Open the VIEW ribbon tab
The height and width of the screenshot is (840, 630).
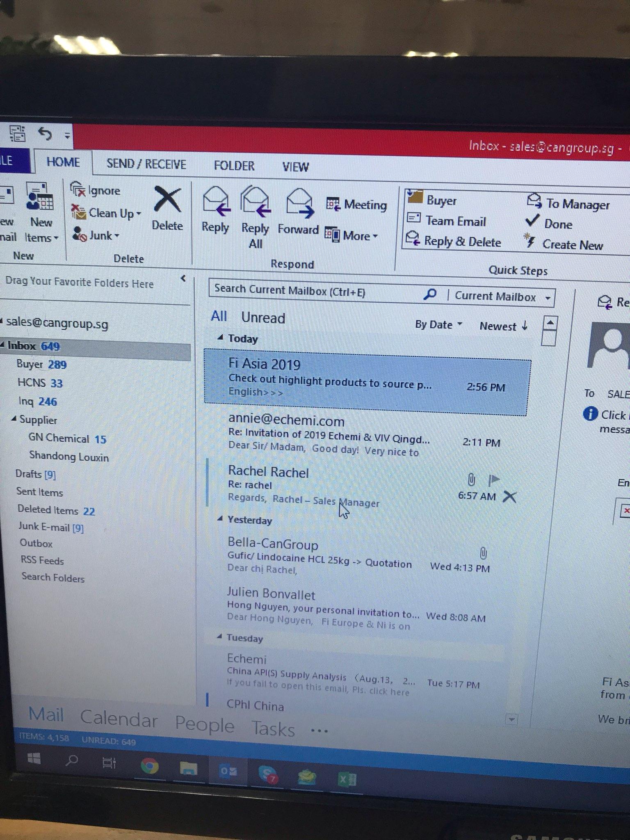(296, 167)
